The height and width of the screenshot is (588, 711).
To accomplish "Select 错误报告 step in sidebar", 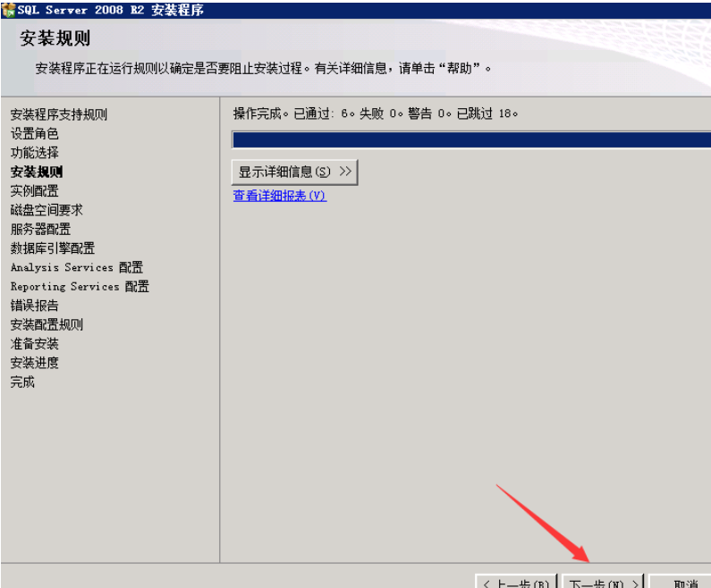I will (35, 306).
